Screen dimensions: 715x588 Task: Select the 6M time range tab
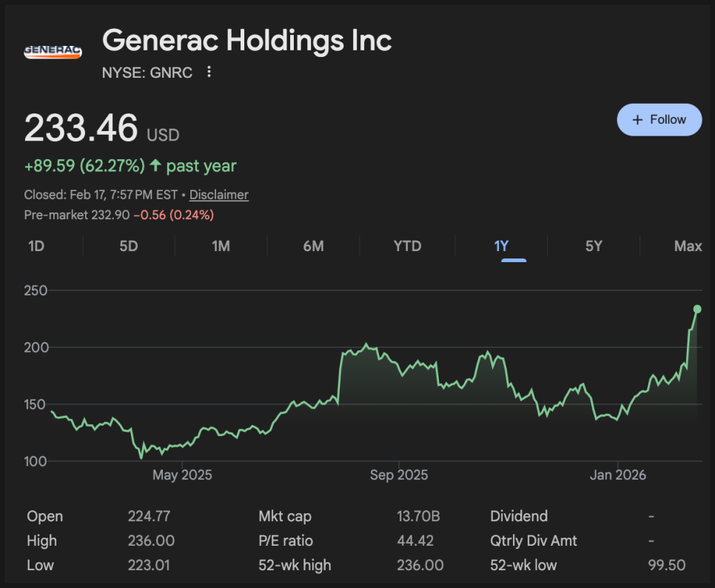(313, 246)
